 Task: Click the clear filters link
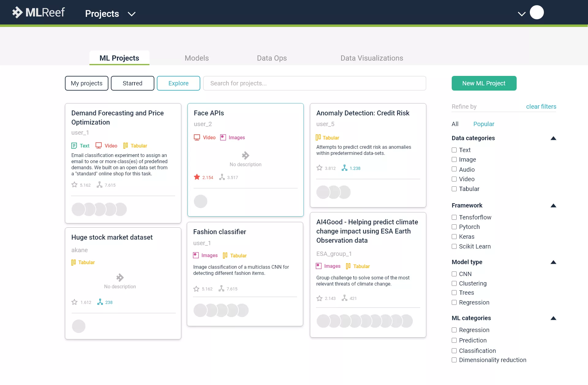click(x=541, y=107)
